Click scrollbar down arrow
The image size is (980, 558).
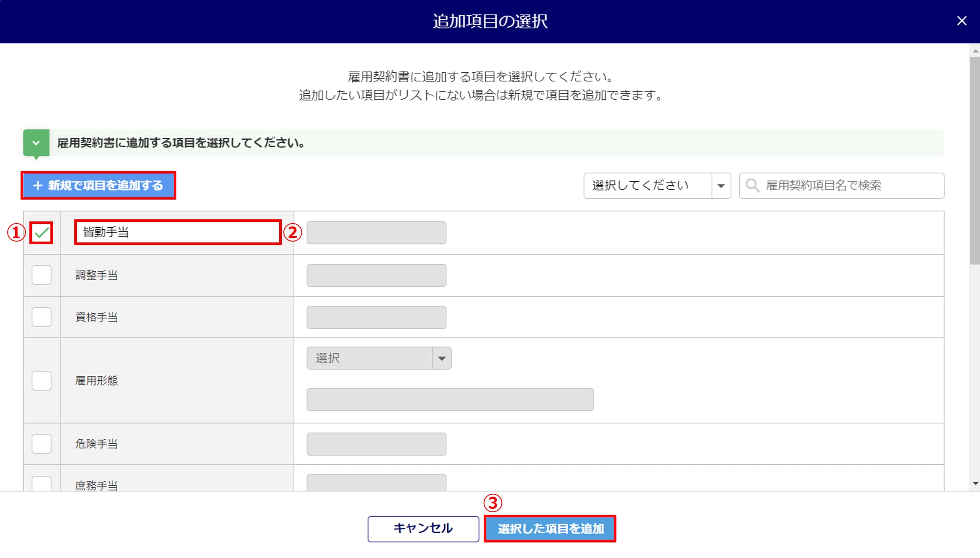[975, 483]
